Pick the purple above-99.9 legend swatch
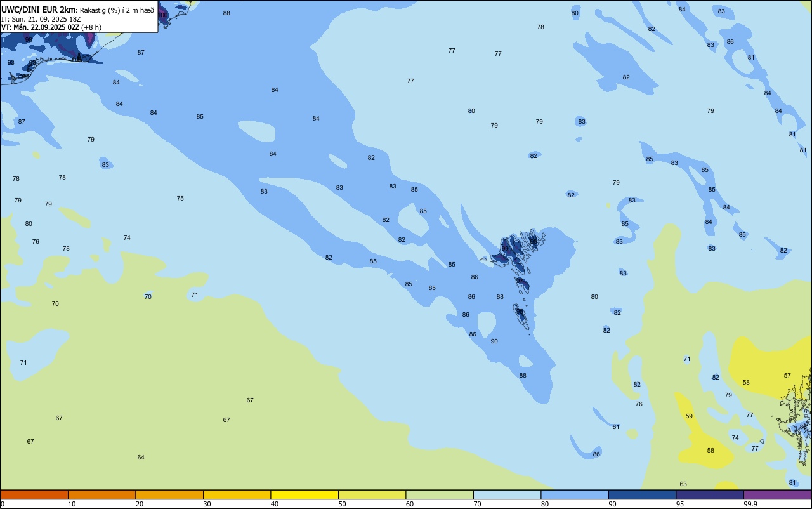 (x=777, y=494)
